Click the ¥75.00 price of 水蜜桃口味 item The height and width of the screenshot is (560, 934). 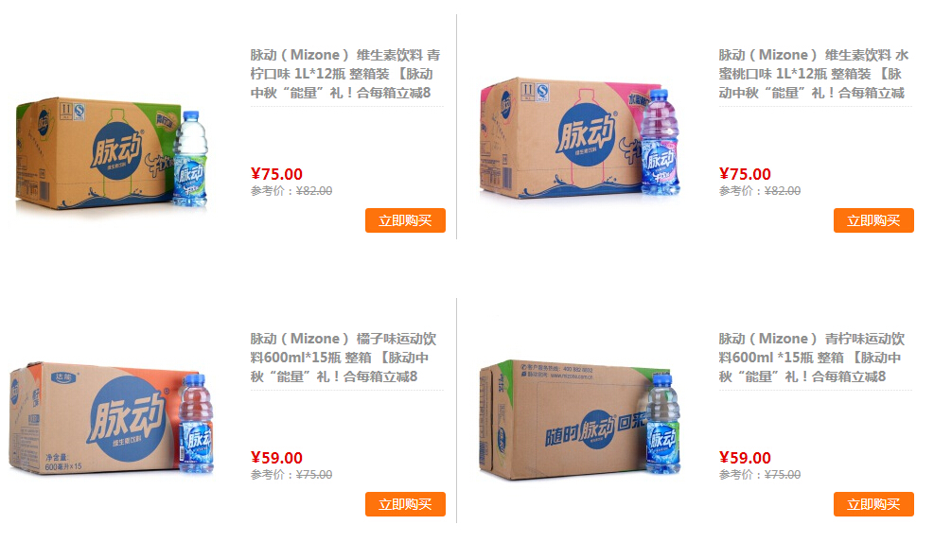745,174
